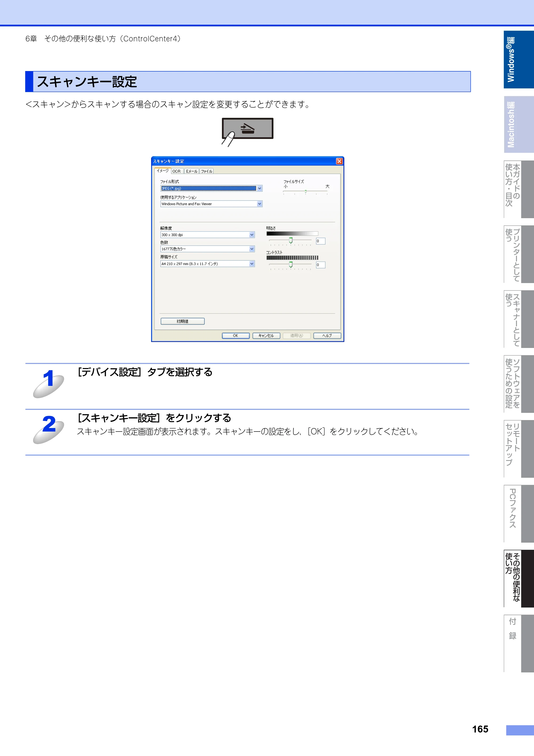Open the Windows編 side tab
This screenshot has height=756, width=534.
519,60
